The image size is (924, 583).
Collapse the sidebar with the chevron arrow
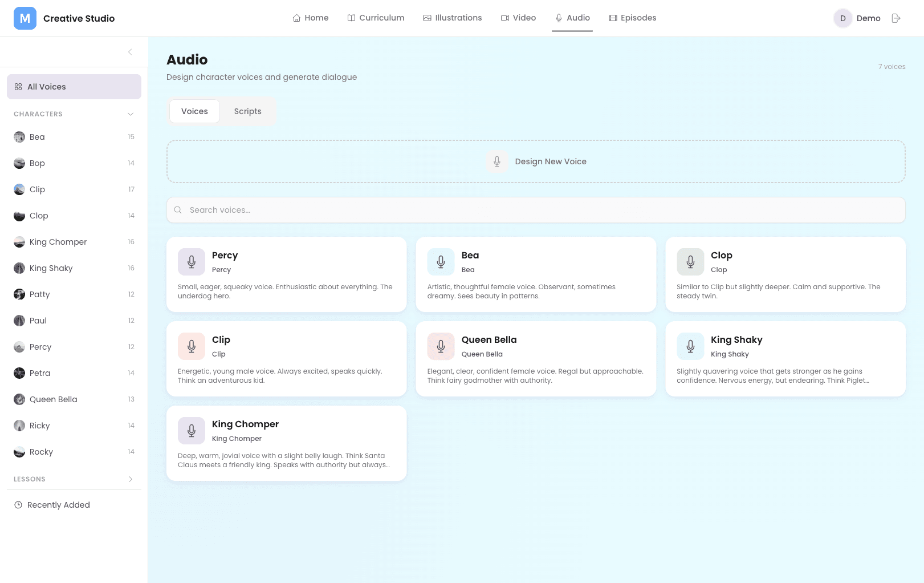[130, 52]
